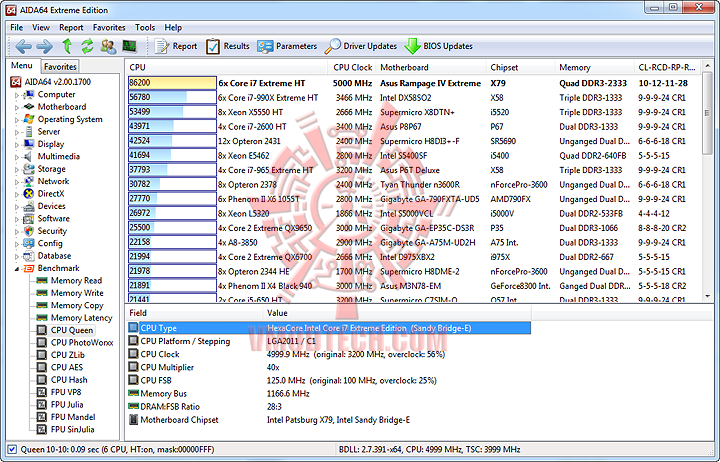Select Memory Copy benchmark
This screenshot has height=462, width=720.
click(77, 305)
